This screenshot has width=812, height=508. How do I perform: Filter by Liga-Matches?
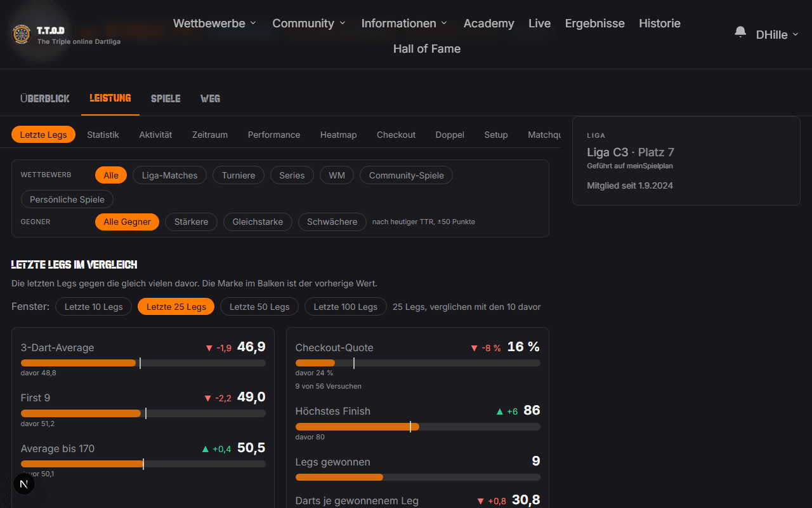pos(169,175)
